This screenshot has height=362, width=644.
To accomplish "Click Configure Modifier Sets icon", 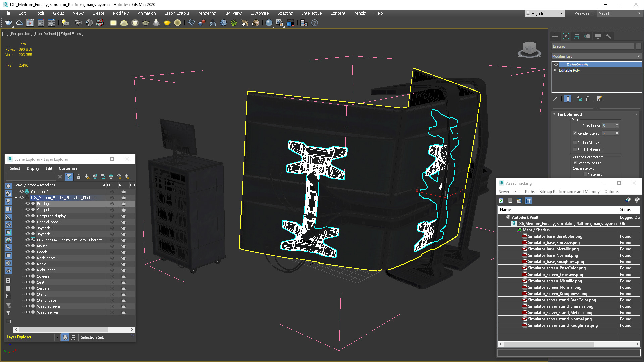I will (600, 99).
